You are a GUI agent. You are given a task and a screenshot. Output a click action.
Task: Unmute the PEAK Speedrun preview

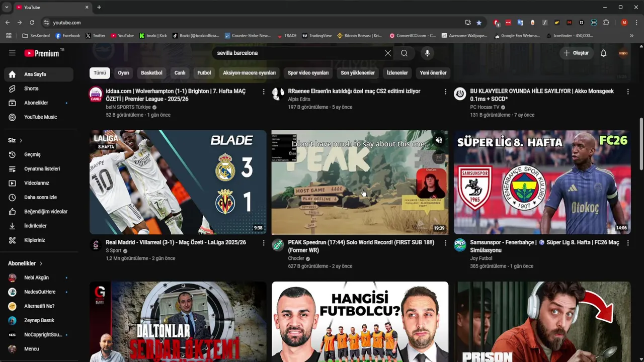pyautogui.click(x=439, y=140)
